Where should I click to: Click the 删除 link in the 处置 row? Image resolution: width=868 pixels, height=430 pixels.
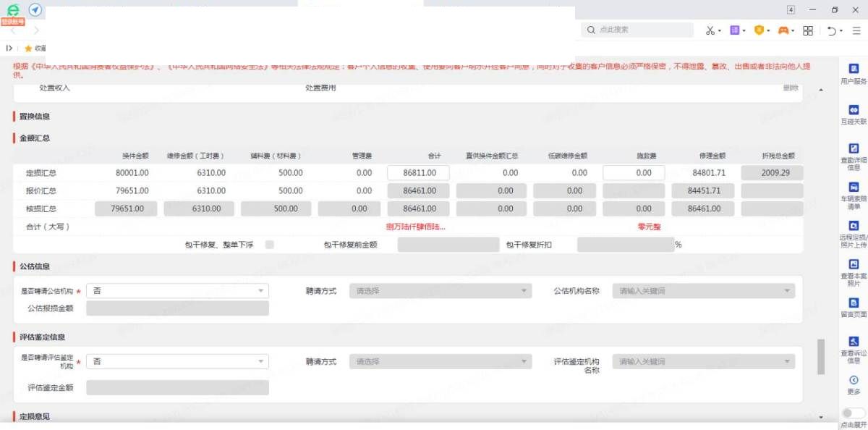pyautogui.click(x=790, y=88)
